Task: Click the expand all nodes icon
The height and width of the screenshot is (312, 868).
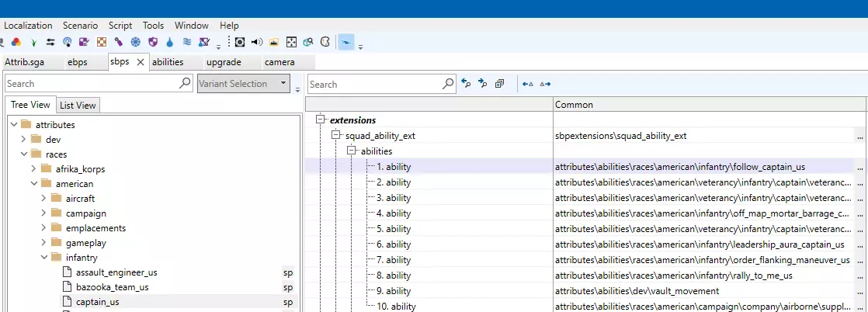Action: pyautogui.click(x=499, y=84)
